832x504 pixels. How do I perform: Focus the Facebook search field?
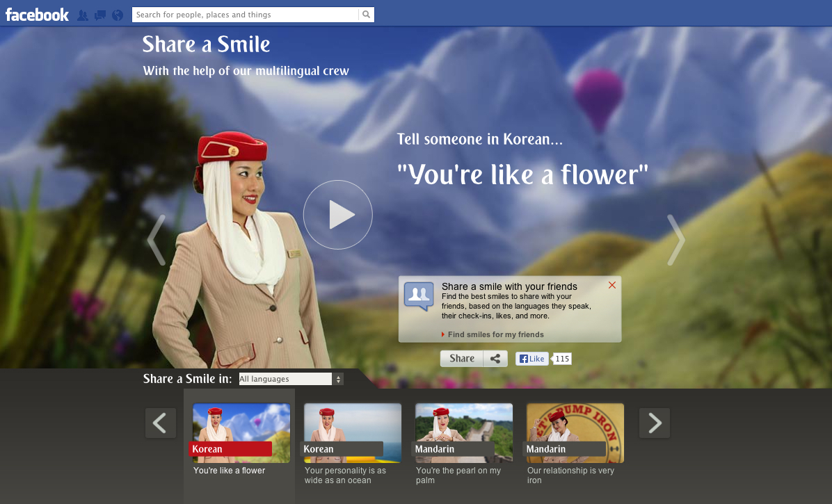[x=246, y=15]
